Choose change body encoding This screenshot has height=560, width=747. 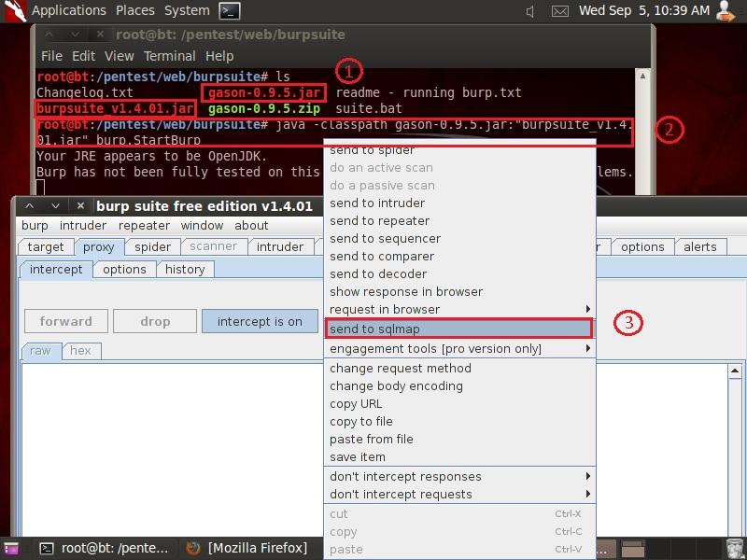click(459, 386)
